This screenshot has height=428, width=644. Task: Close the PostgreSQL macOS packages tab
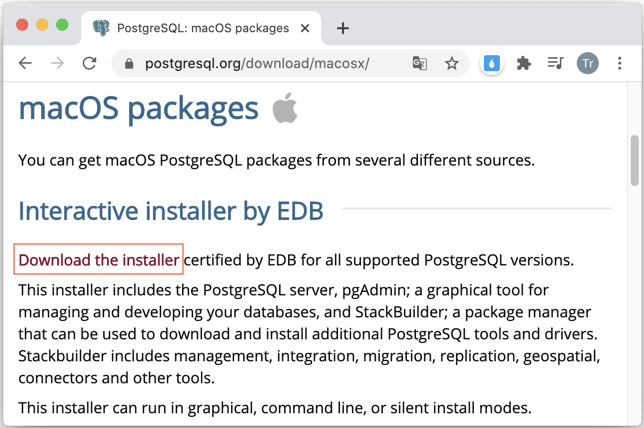[305, 28]
